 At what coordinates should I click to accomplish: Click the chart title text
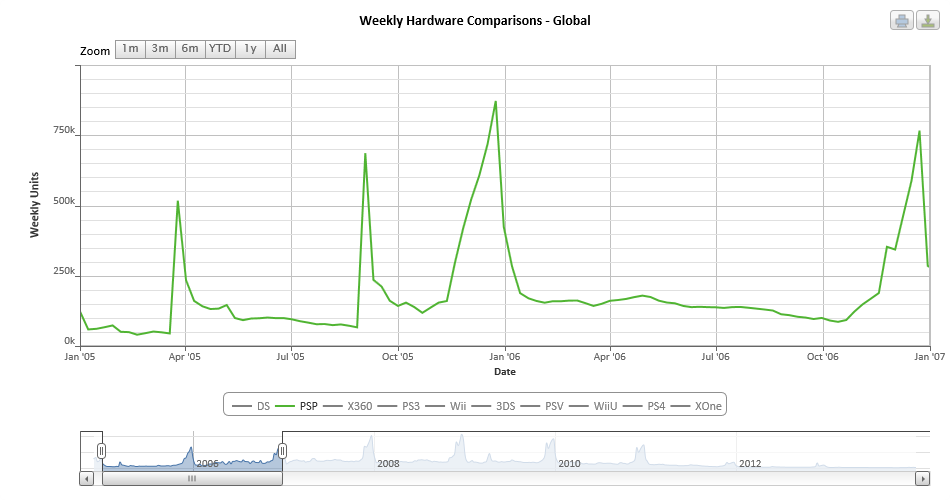click(474, 21)
